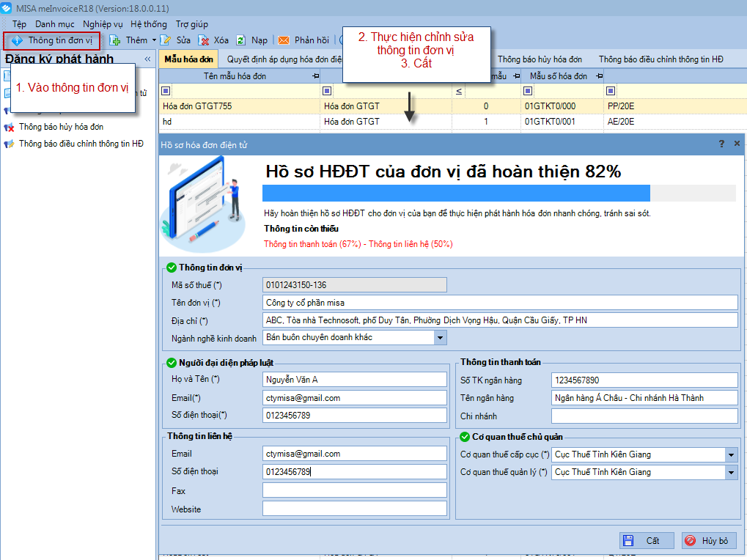The width and height of the screenshot is (747, 560).
Task: Click the sidebar Thông báo điều chỉnh icon
Action: pos(9,144)
